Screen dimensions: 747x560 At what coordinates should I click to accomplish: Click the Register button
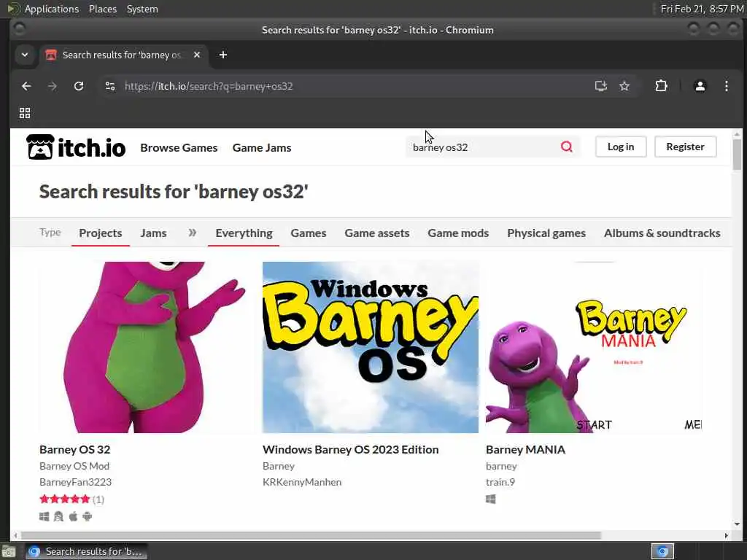point(685,147)
